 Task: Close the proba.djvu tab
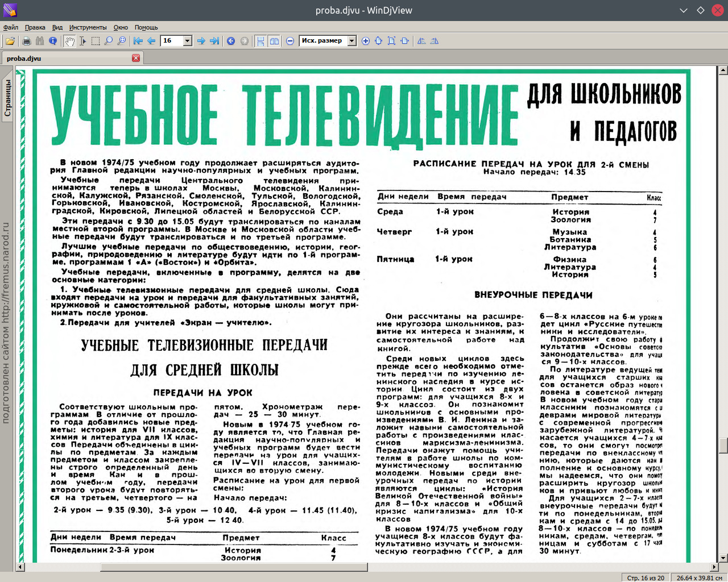pos(136,58)
